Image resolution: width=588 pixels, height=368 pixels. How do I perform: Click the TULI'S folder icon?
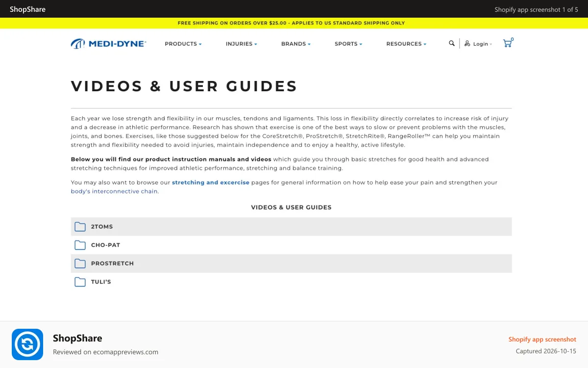(80, 282)
